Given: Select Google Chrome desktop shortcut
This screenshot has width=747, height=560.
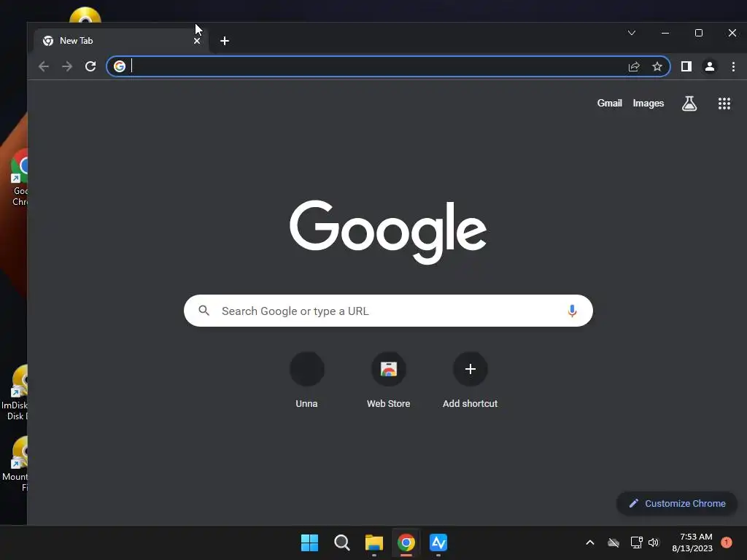Looking at the screenshot, I should (19, 177).
